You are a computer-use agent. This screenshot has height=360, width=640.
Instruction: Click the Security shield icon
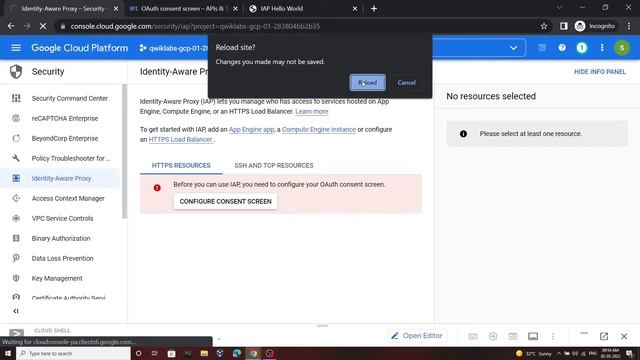tap(16, 71)
